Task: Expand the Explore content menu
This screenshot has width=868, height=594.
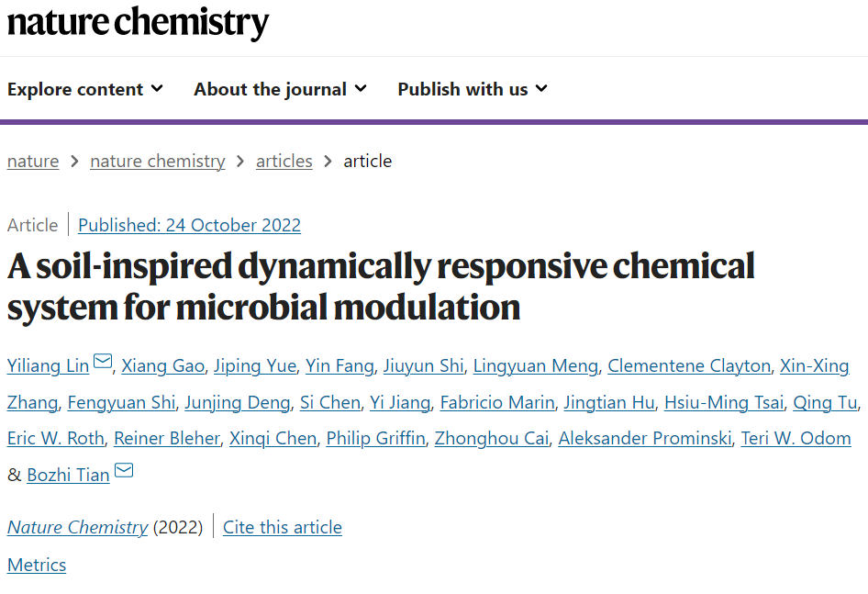Action: 84,89
